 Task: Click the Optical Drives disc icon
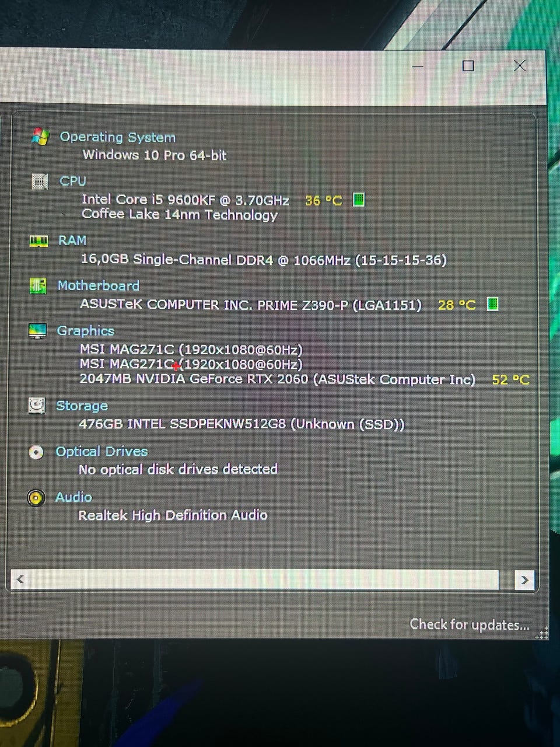tap(36, 452)
